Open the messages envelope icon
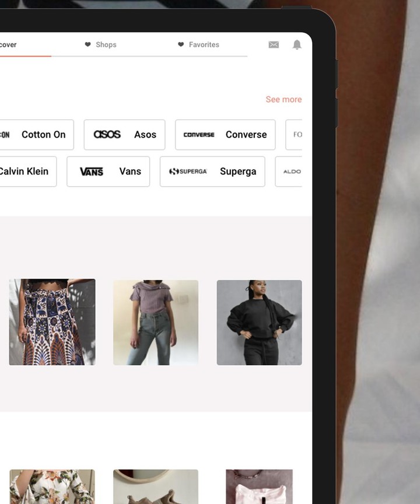This screenshot has height=504, width=420. click(274, 45)
